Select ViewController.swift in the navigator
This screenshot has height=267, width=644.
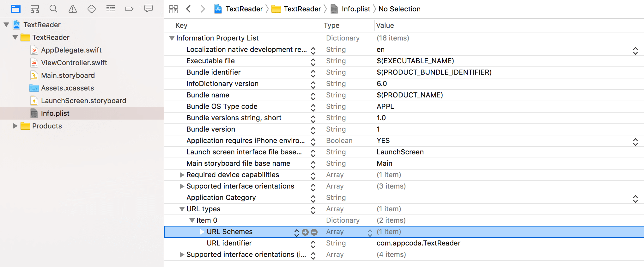pyautogui.click(x=74, y=63)
